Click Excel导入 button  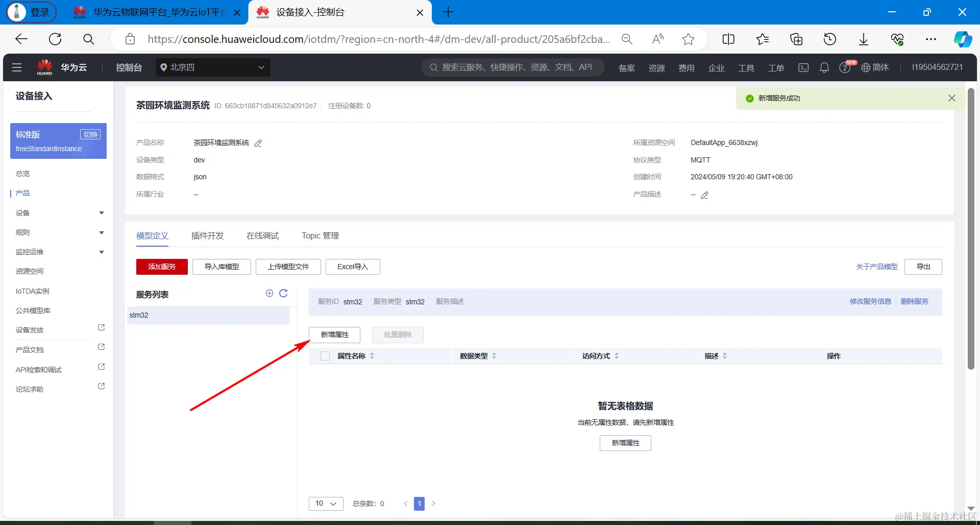point(353,267)
